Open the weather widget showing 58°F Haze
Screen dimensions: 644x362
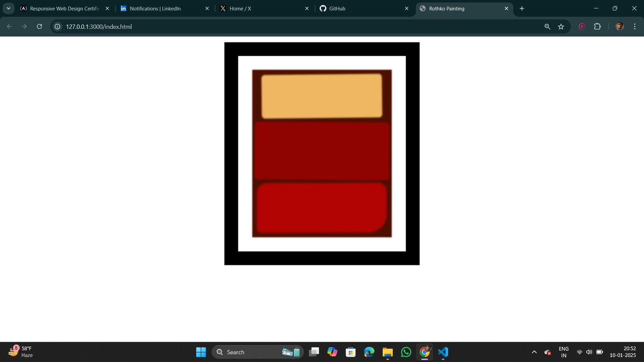click(x=21, y=352)
